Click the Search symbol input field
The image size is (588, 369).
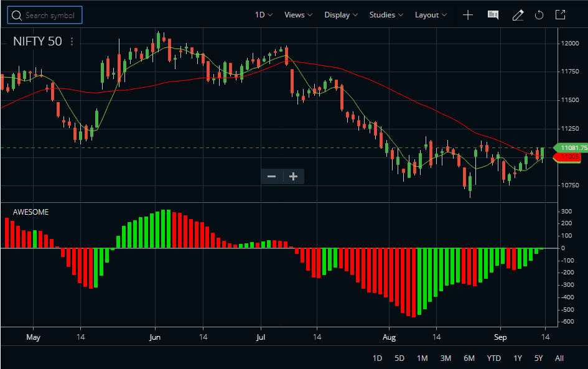tap(45, 16)
